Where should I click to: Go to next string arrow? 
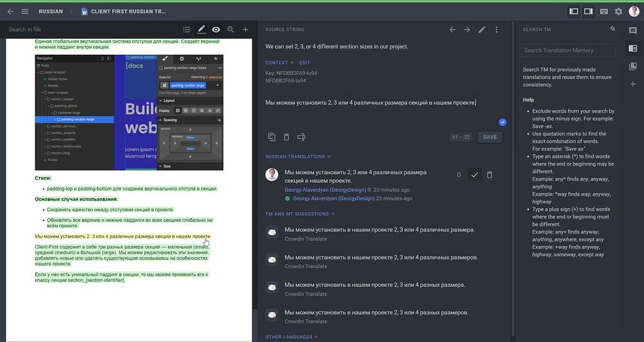pos(467,30)
